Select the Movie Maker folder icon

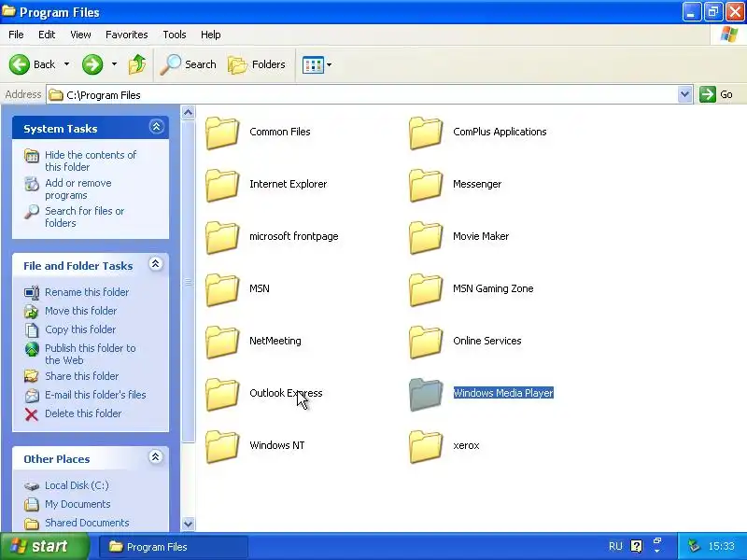[426, 238]
